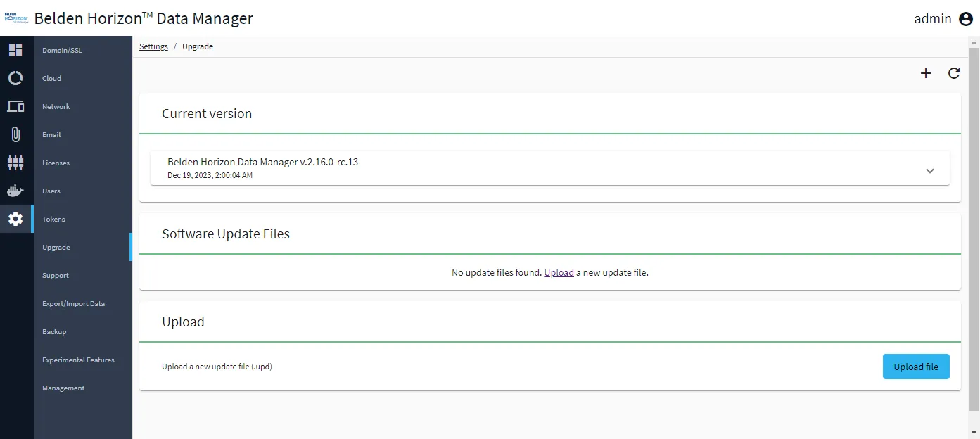Click the vertical scrollbar thumb
Image resolution: width=980 pixels, height=439 pixels.
click(974, 229)
